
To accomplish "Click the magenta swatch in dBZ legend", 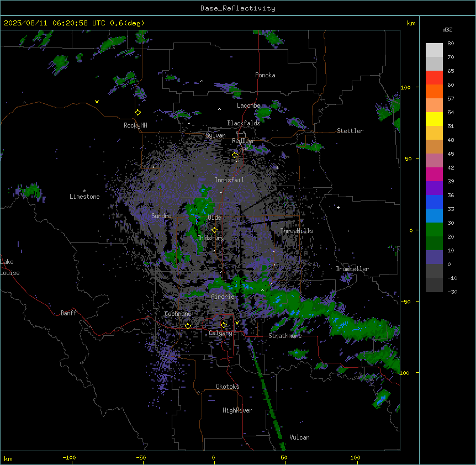I will (434, 174).
